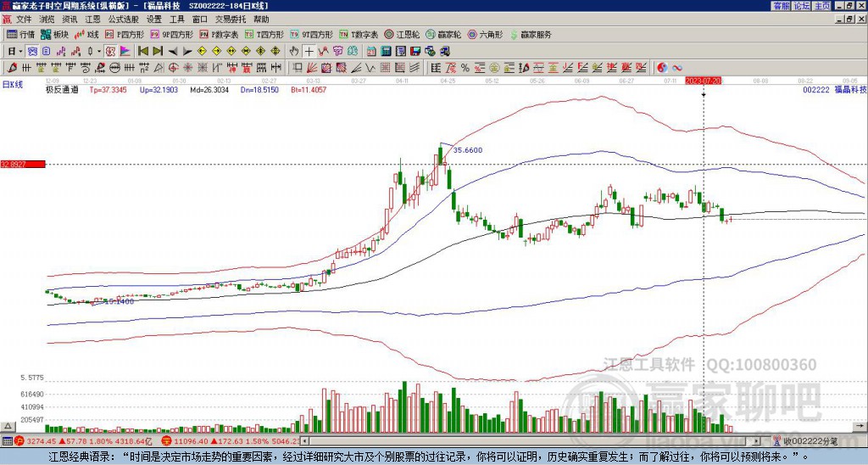Open the 浏览 menu
This screenshot has height=465, width=868.
(x=47, y=20)
